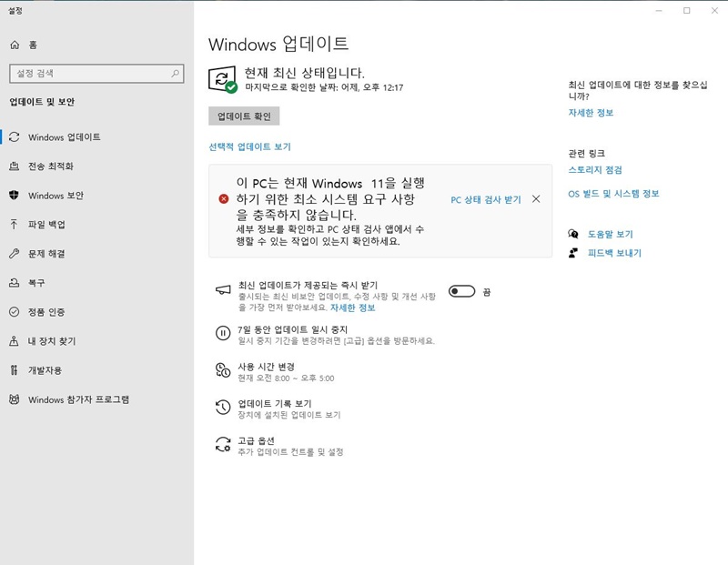This screenshot has width=728, height=565.
Task: Click the Windows 보안 shield icon
Action: [15, 196]
